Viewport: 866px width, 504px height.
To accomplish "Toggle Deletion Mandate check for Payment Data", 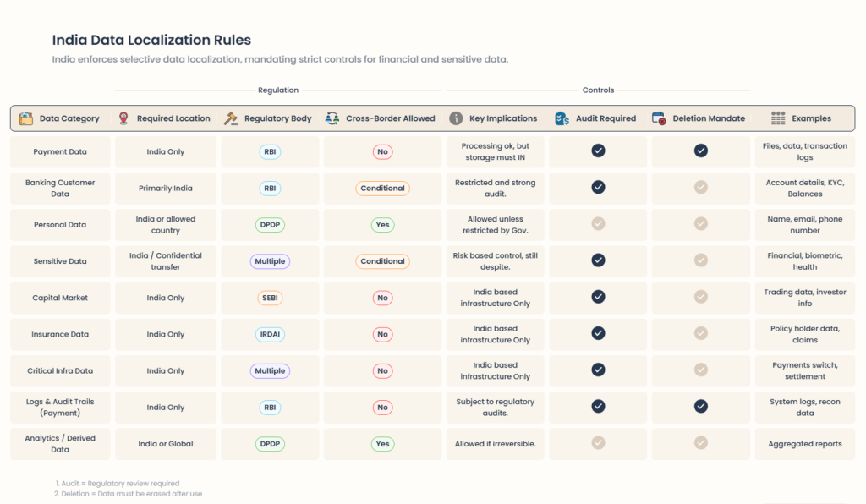I will coord(701,151).
